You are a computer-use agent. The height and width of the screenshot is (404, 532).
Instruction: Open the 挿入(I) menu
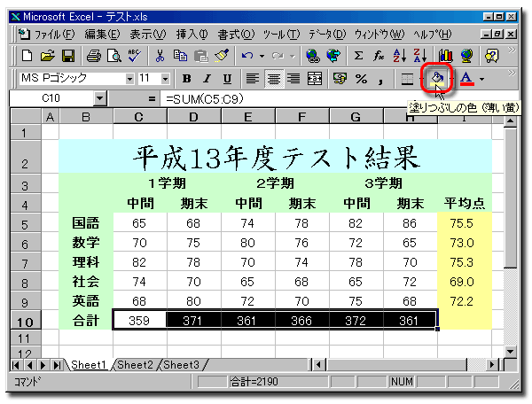coord(192,35)
